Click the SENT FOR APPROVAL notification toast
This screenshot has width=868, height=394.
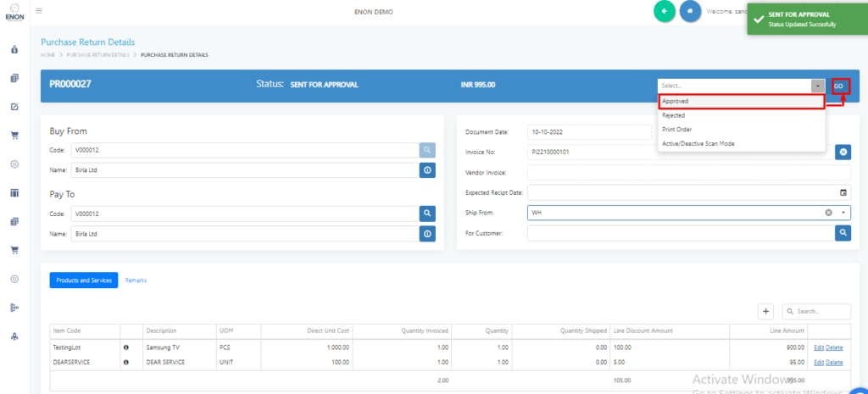[808, 19]
